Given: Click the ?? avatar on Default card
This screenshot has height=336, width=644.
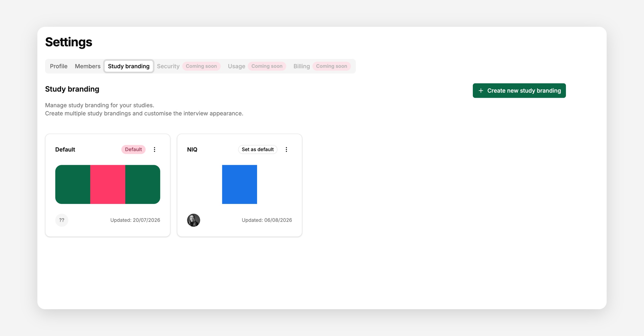Looking at the screenshot, I should (62, 220).
